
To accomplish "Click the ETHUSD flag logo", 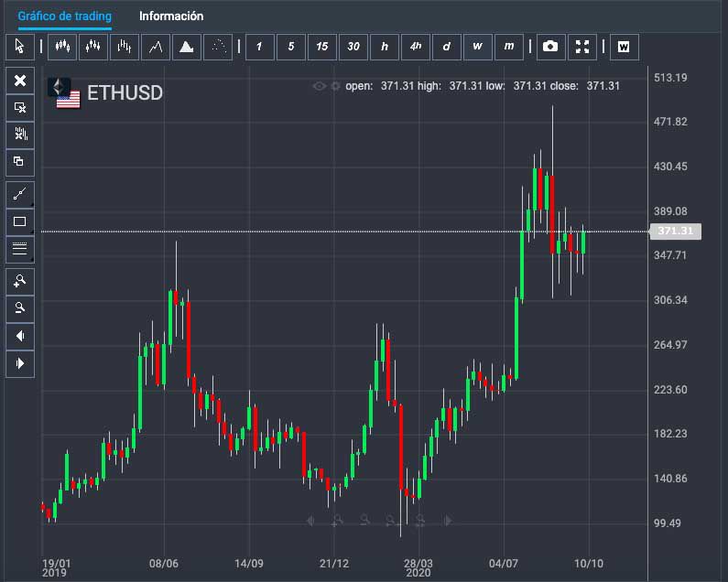I will point(63,93).
